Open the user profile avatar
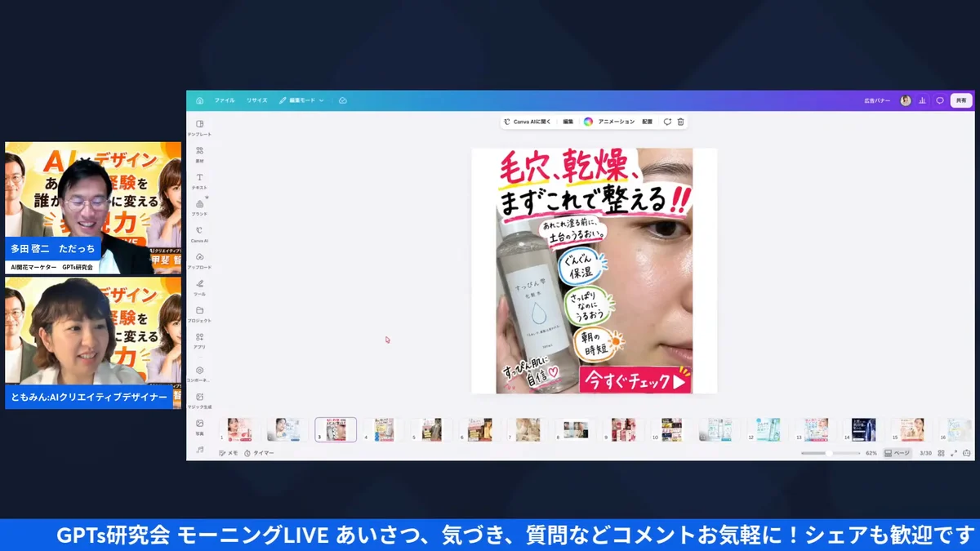The image size is (980, 551). click(x=906, y=100)
